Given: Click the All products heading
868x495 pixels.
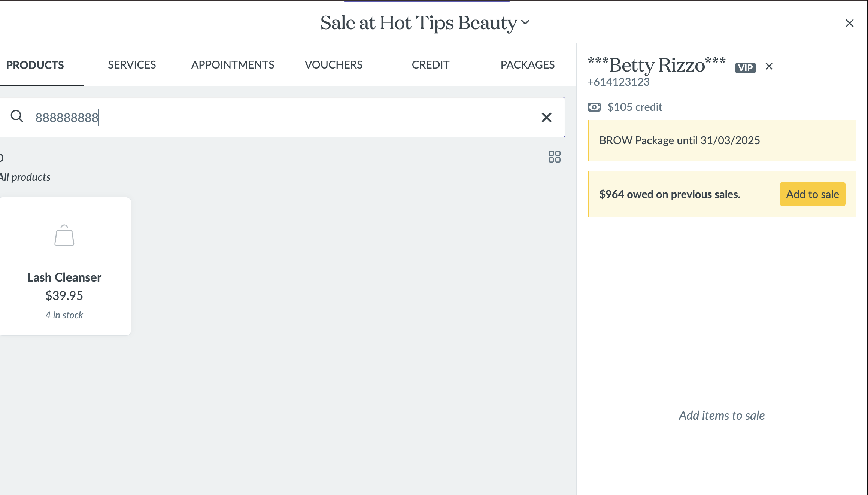Looking at the screenshot, I should (x=25, y=177).
